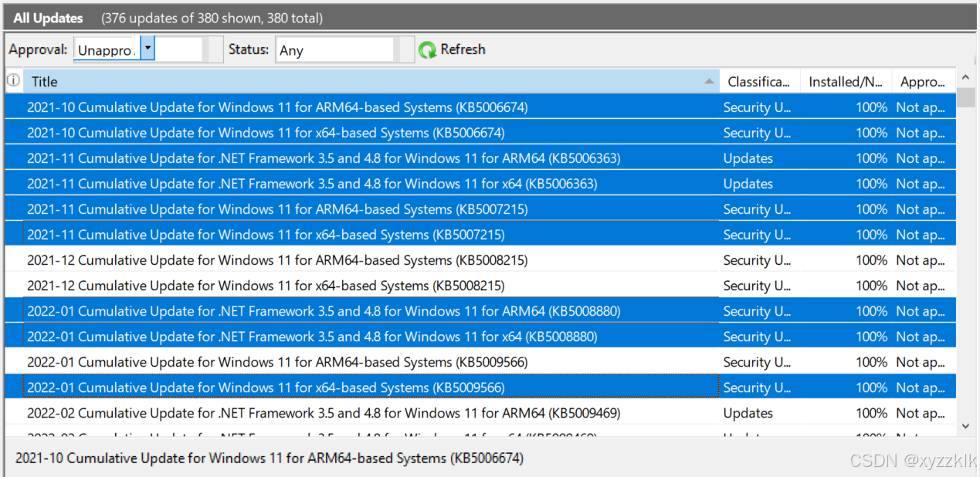Click 100% value in 2021-12 ARM64 KB5008215 row
The width and height of the screenshot is (980, 477).
pos(871,260)
